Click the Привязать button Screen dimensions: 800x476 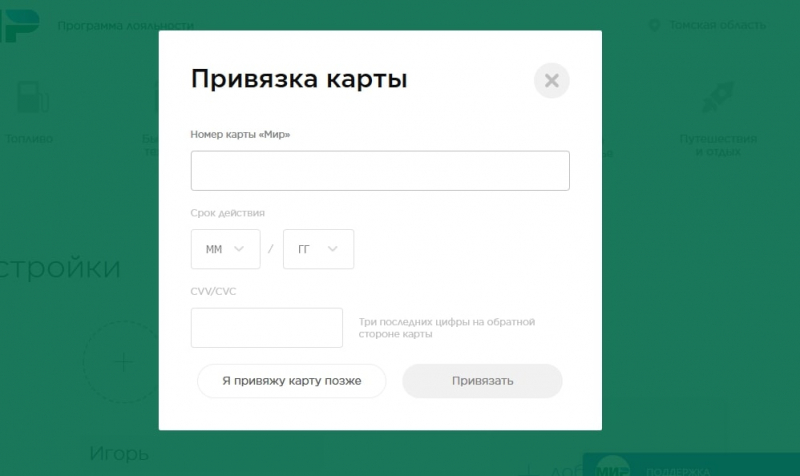[x=482, y=381]
